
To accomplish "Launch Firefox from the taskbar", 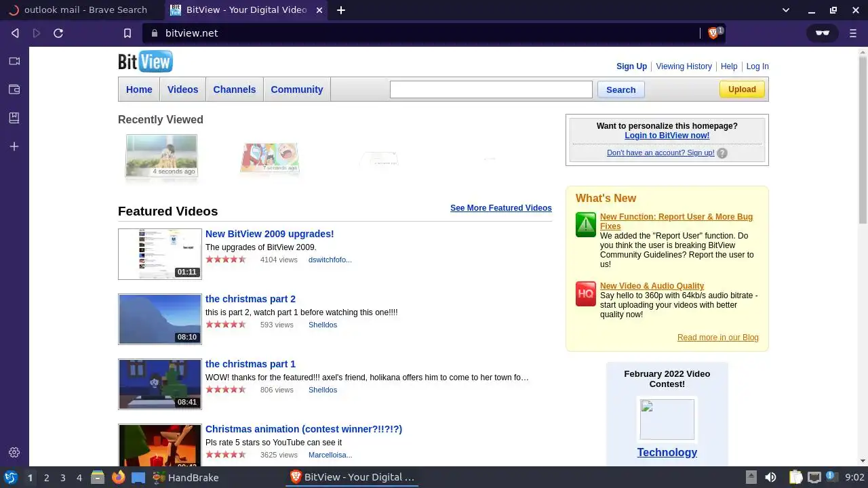I will coord(119,477).
